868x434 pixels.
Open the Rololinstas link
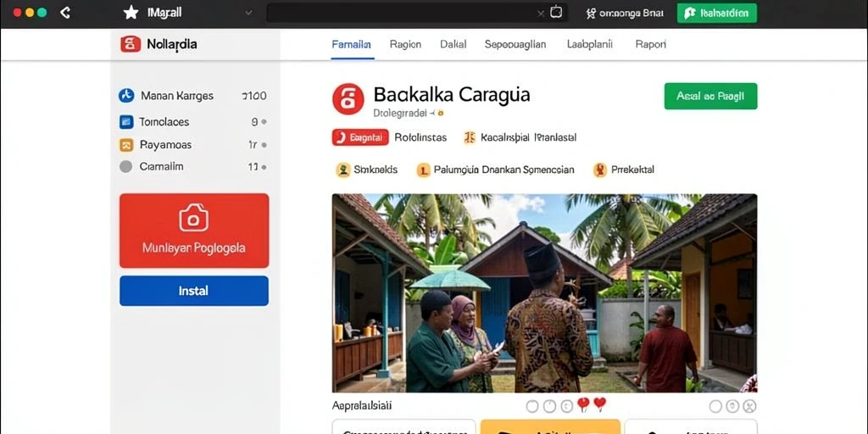point(420,137)
